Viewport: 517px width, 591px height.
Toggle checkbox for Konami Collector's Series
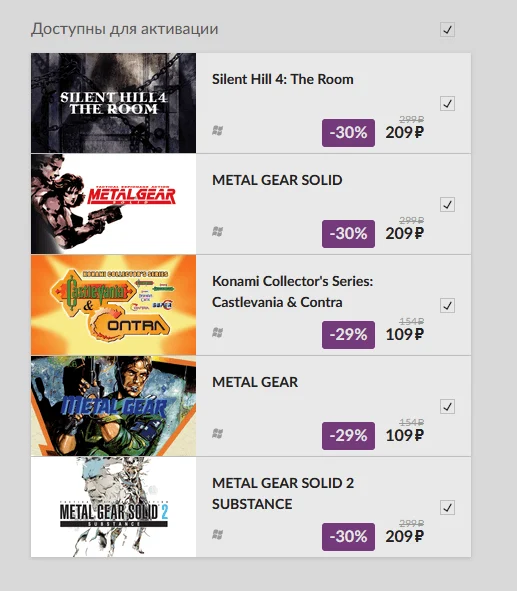click(447, 305)
